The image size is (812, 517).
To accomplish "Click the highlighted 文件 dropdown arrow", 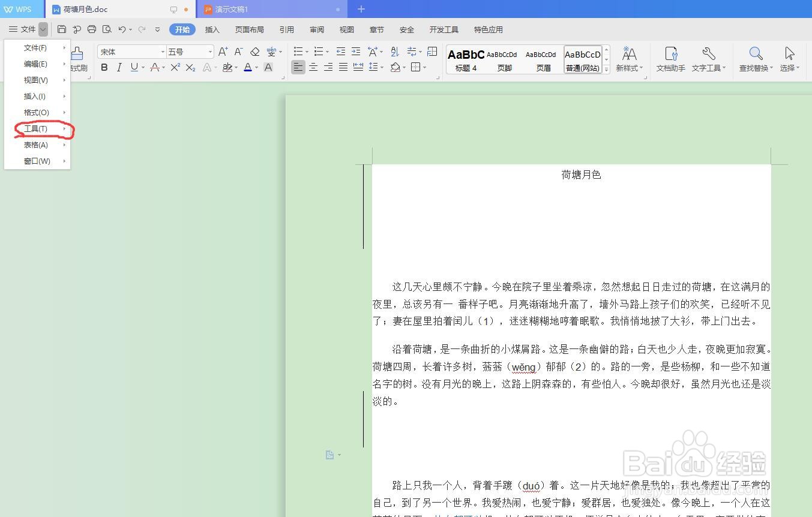I will point(43,29).
